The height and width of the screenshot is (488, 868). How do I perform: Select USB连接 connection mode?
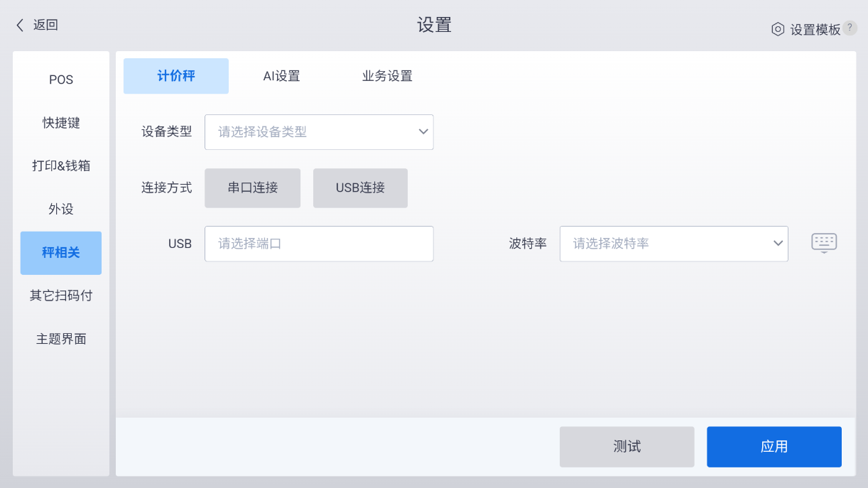[360, 188]
